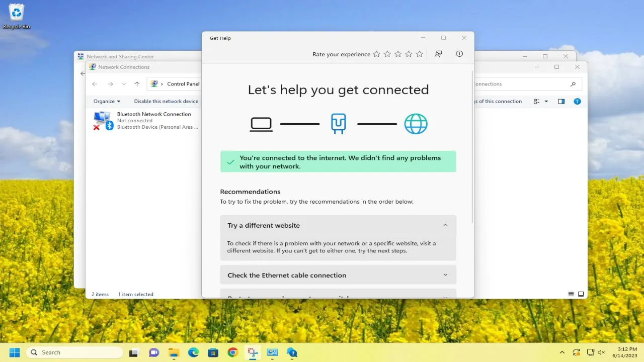
Task: Click the taskbar Search box
Action: tap(74, 352)
